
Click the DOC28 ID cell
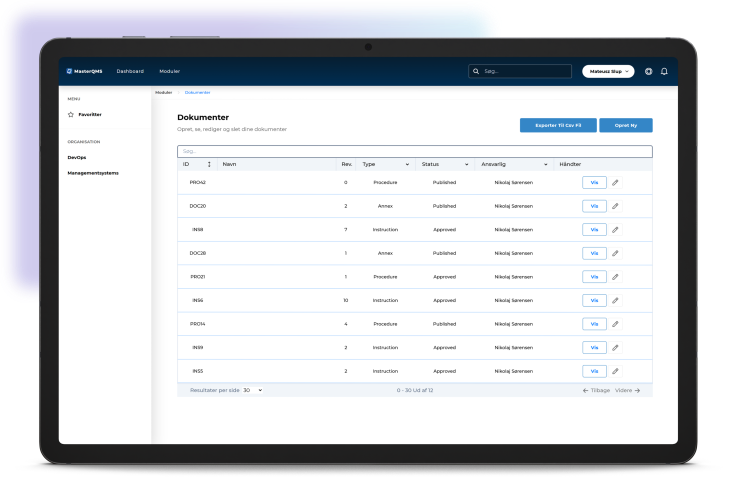tap(197, 253)
